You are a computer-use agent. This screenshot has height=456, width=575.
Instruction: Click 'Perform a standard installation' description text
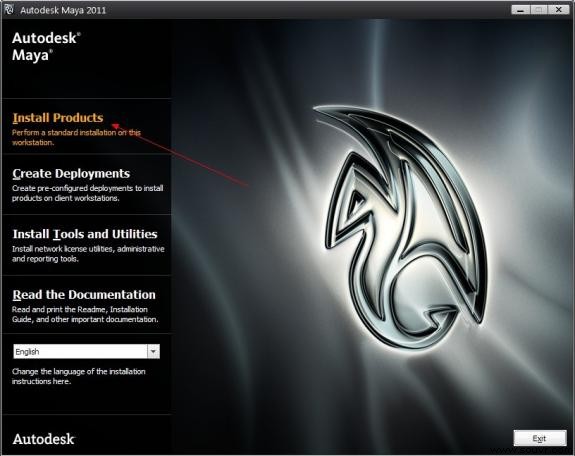[x=76, y=137]
